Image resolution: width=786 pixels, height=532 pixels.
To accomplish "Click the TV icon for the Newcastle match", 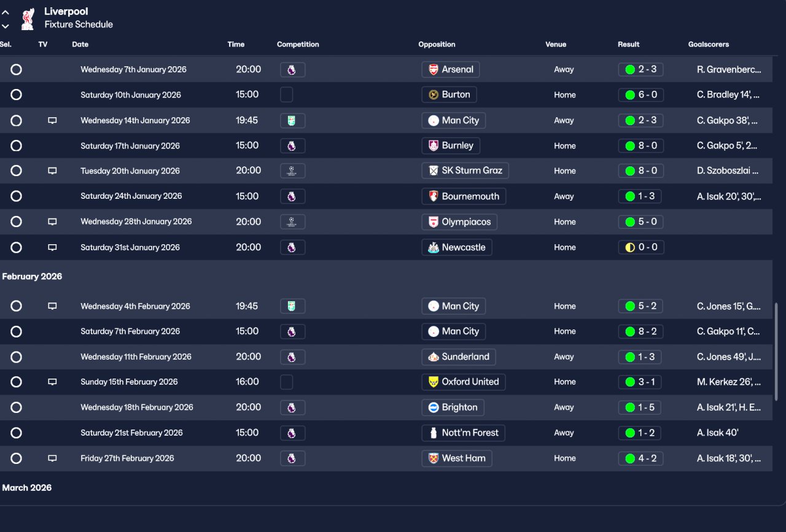I will pyautogui.click(x=52, y=248).
